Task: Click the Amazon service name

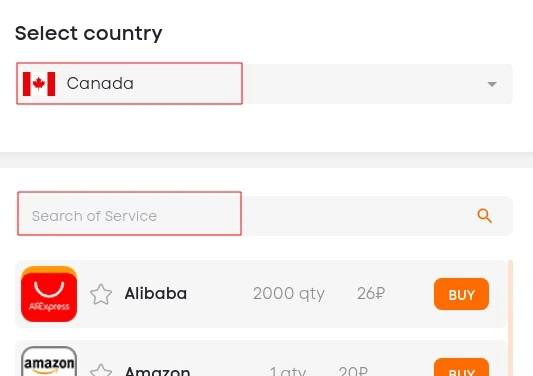Action: click(157, 371)
